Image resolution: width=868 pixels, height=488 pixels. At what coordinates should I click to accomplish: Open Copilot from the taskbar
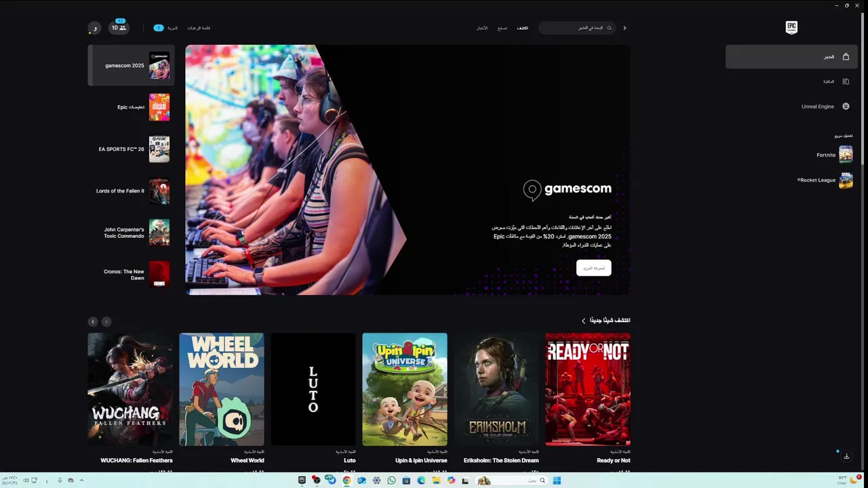[451, 481]
